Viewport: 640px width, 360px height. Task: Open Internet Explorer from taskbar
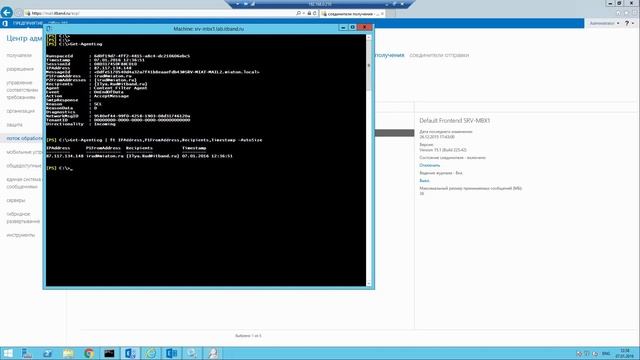(x=151, y=353)
